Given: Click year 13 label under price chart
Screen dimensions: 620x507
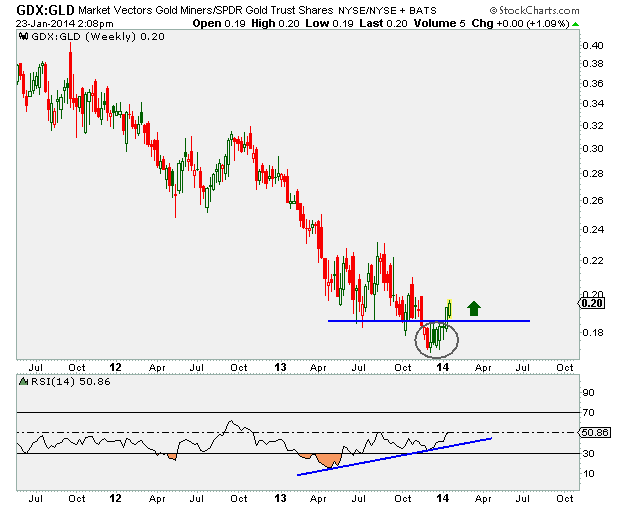Looking at the screenshot, I should click(x=280, y=367).
